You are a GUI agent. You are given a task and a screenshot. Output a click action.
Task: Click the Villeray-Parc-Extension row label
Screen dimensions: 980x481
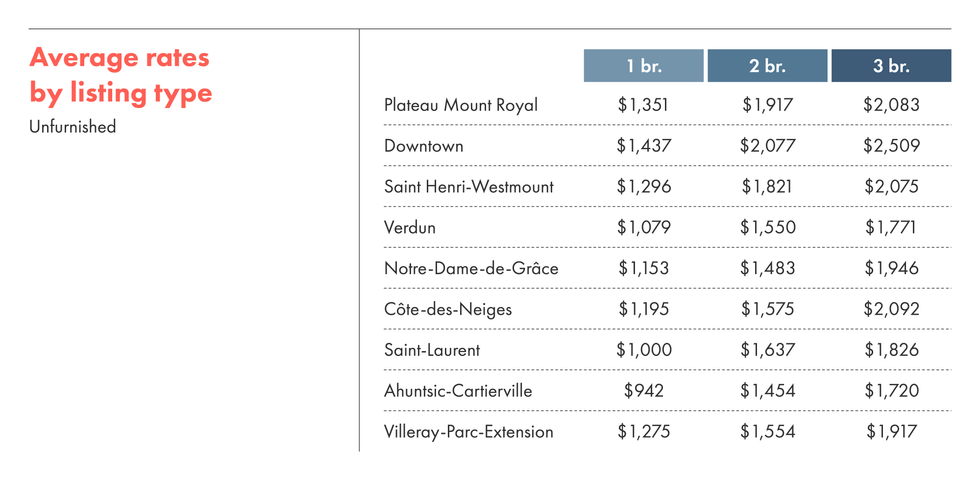point(468,432)
